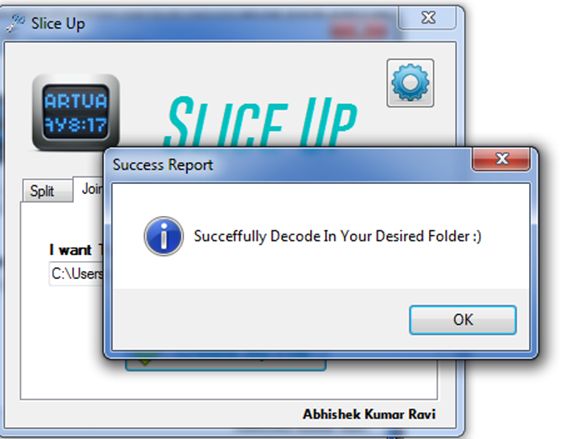This screenshot has height=439, width=562.
Task: Click the Slice Up title bar icon
Action: coord(15,24)
